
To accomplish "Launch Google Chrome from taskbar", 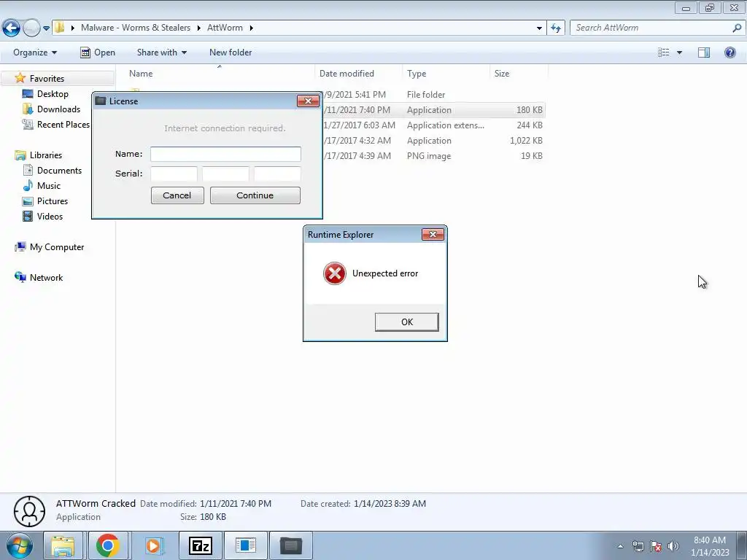I will pos(108,545).
